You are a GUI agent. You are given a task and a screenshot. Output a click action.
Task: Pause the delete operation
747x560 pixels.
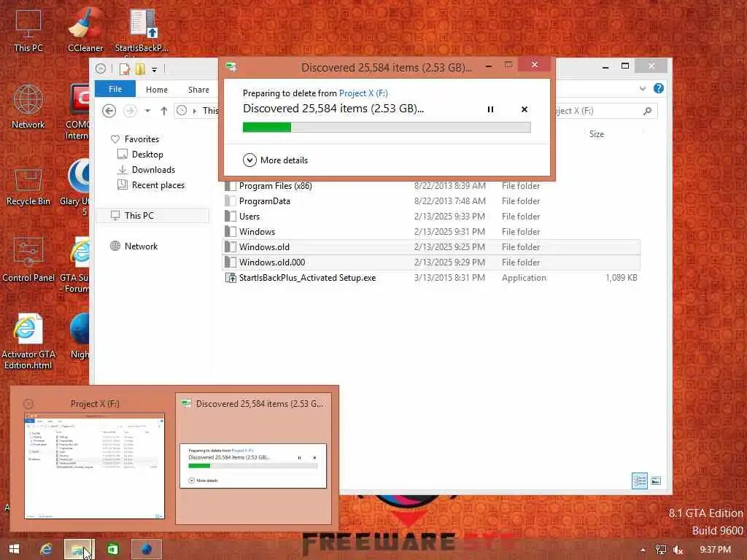490,109
